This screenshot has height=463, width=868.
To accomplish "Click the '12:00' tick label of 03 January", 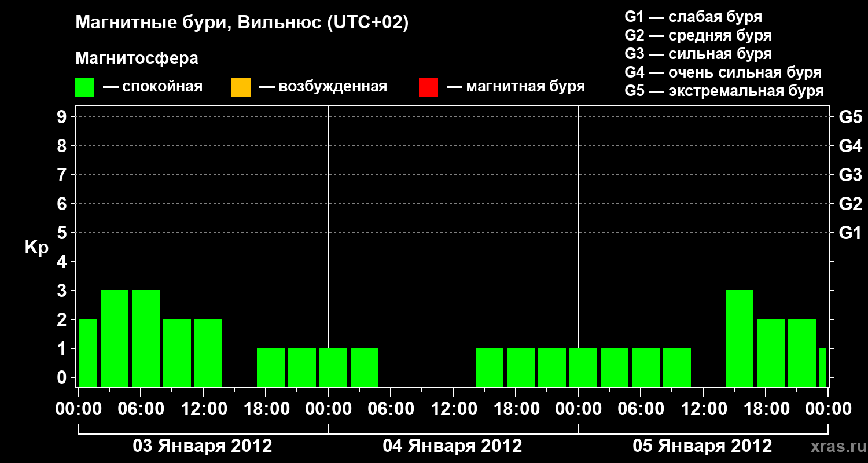I will click(x=204, y=409).
